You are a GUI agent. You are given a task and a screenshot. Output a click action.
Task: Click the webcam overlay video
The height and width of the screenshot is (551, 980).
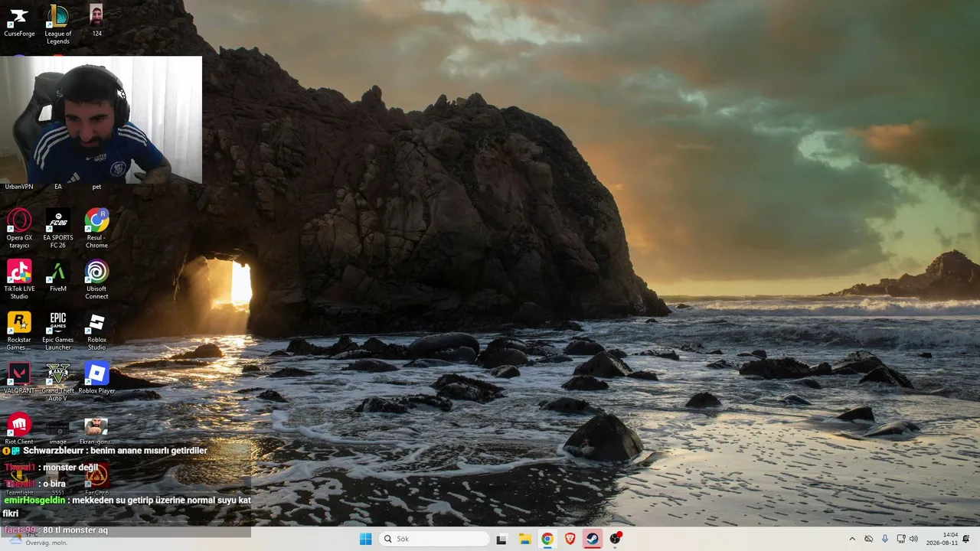click(x=101, y=119)
